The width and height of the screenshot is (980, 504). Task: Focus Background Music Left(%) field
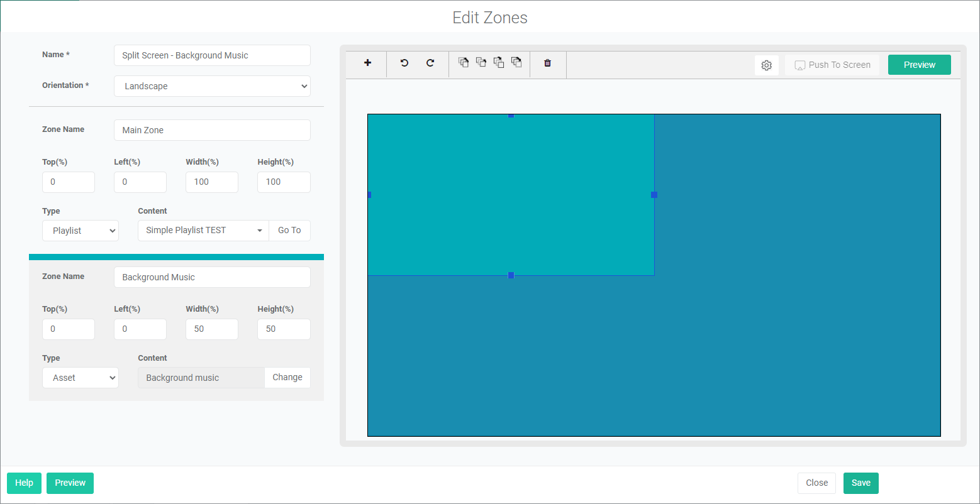tap(140, 329)
